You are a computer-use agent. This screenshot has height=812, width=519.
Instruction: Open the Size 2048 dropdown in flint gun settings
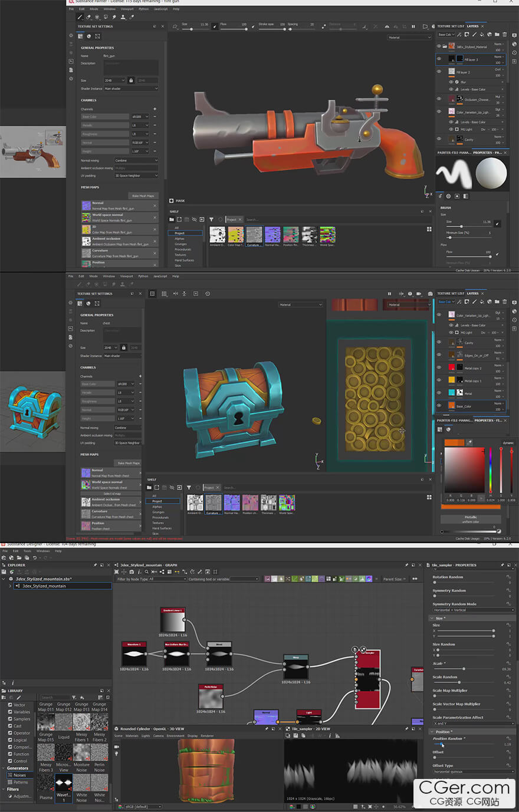pyautogui.click(x=114, y=80)
